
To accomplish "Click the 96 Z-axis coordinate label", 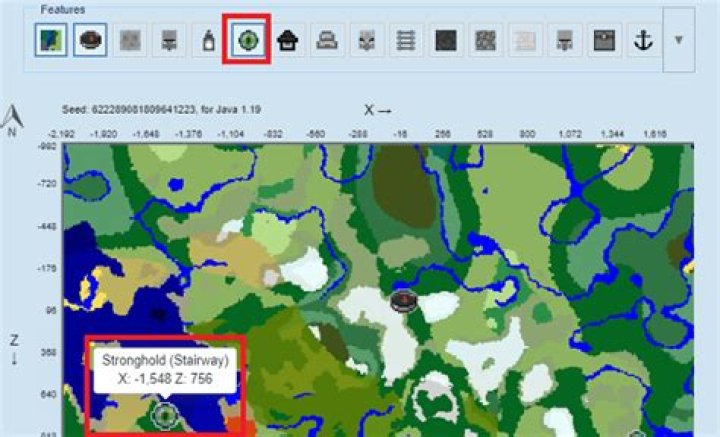I will pos(51,310).
